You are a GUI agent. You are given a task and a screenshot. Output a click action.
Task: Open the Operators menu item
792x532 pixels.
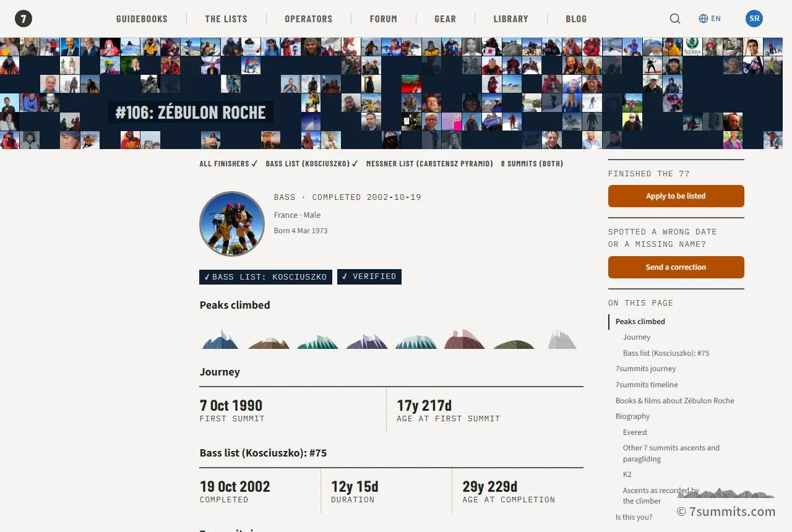pos(309,19)
